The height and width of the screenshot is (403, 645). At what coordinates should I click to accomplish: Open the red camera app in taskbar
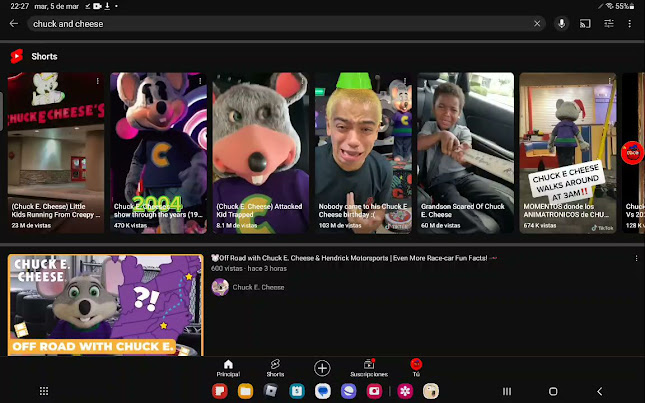pyautogui.click(x=374, y=391)
